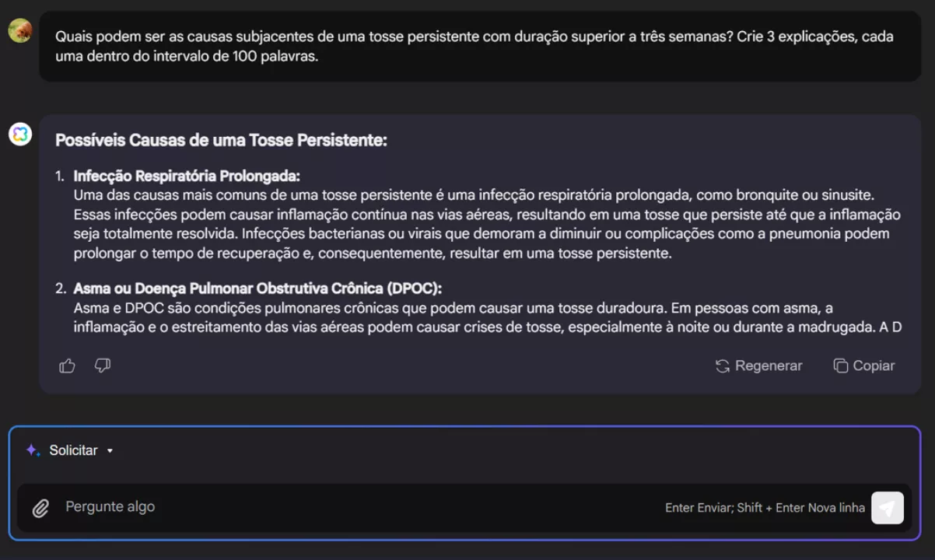The width and height of the screenshot is (935, 560).
Task: Click the assistant's colorful avatar icon
Action: 19,134
